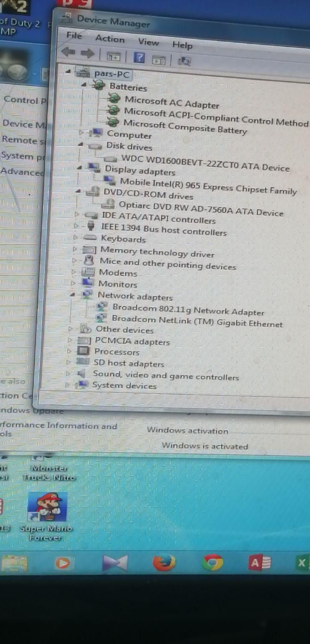
Task: Collapse the pars-PC root node
Action: [69, 72]
